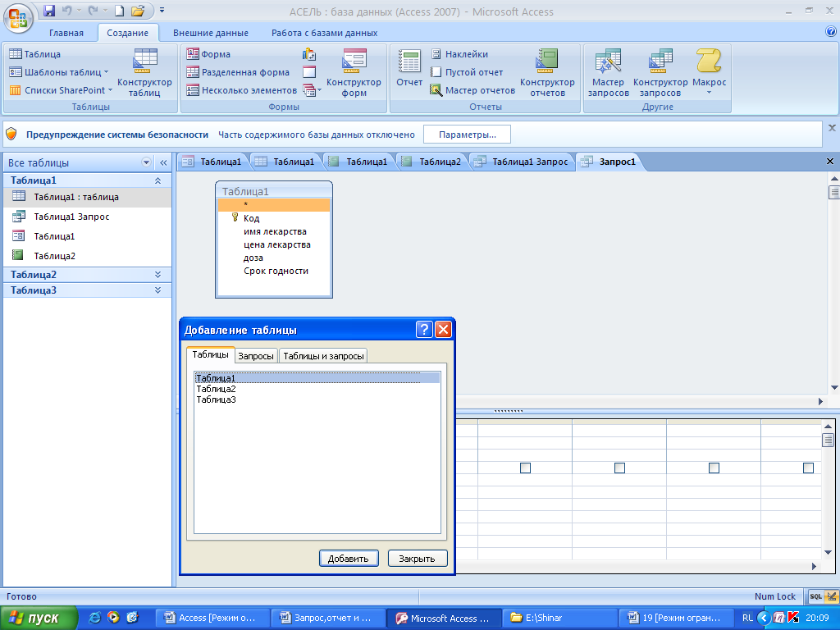Screen dimensions: 840x630
Task: Close the security warning bar
Action: [x=832, y=128]
